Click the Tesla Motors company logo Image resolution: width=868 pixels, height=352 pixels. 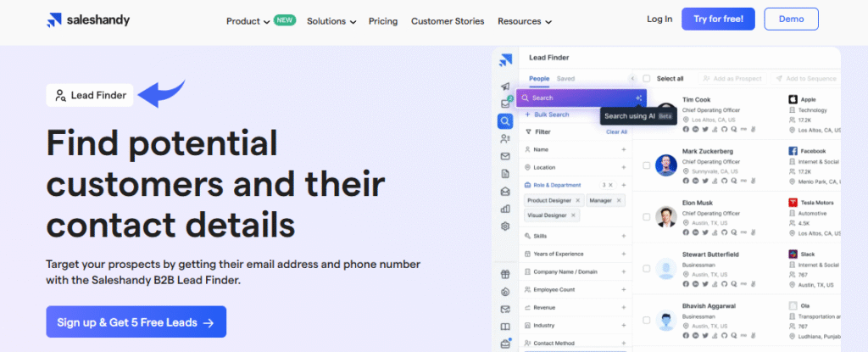(x=793, y=203)
